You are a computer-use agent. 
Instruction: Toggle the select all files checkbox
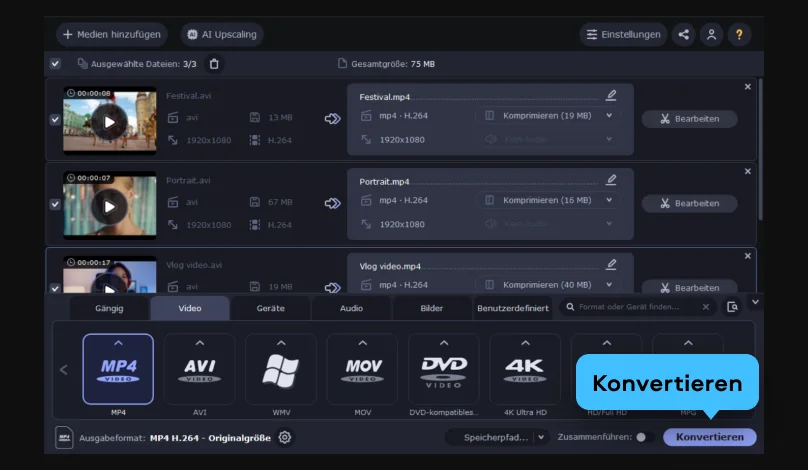coord(55,63)
